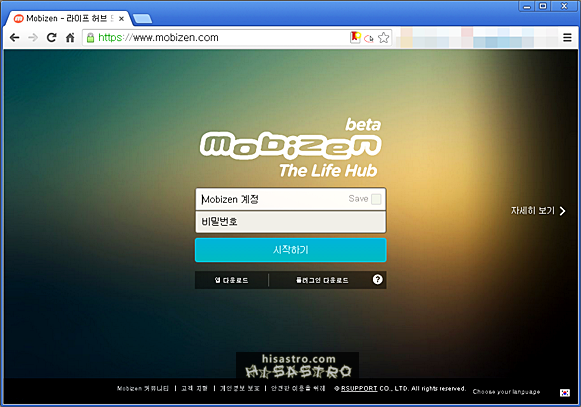The image size is (581, 407).
Task: Open the Mobizen community footer link
Action: click(x=143, y=388)
